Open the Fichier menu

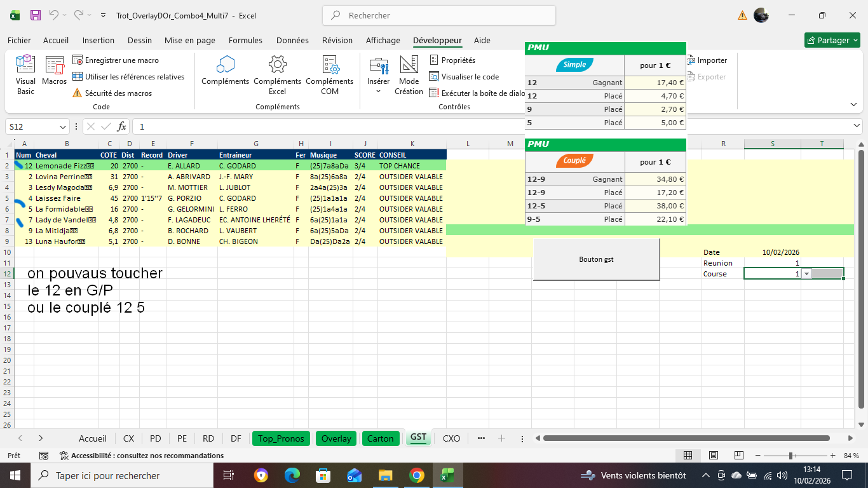(19, 40)
